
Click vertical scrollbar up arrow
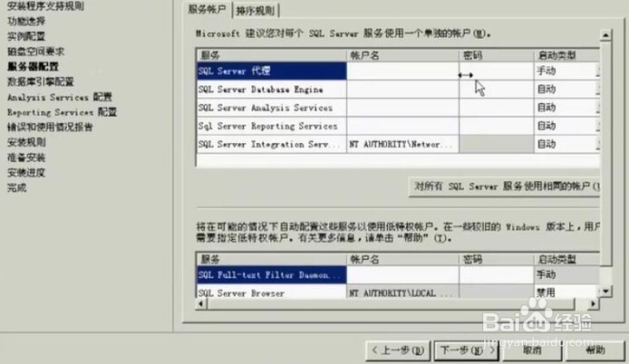pos(605,35)
